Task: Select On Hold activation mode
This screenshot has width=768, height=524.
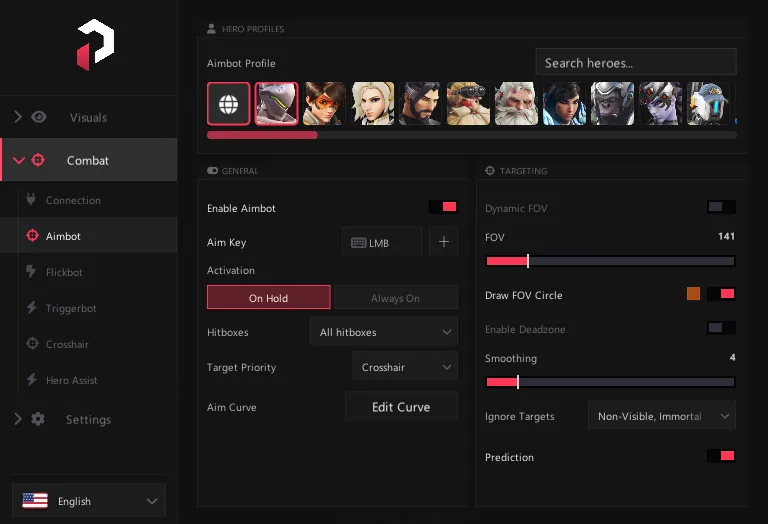Action: click(x=268, y=297)
